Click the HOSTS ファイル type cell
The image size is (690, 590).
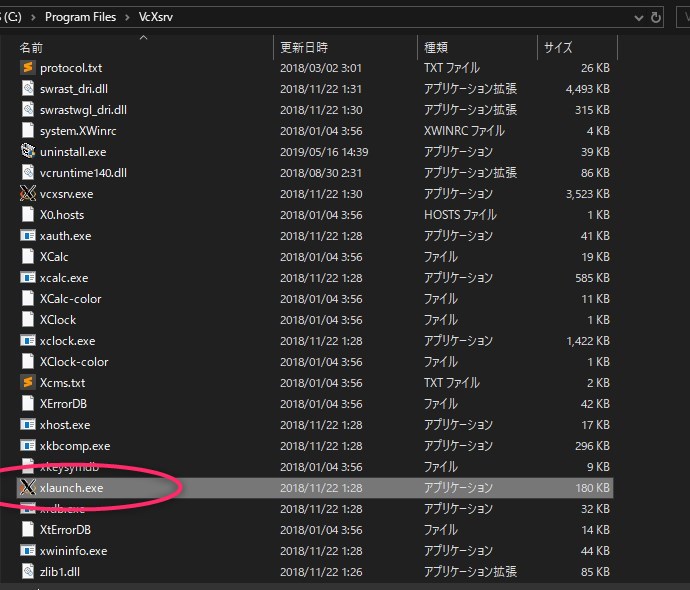pyautogui.click(x=460, y=215)
